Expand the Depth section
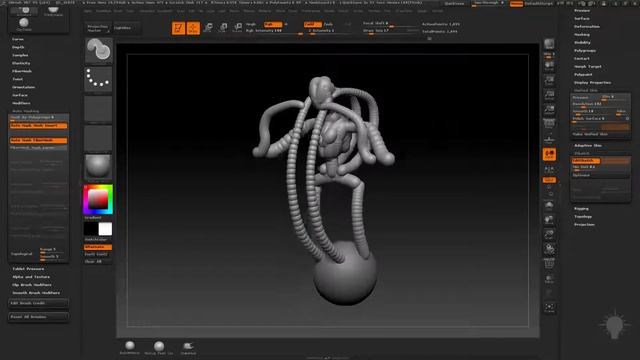This screenshot has width=640, height=360. (x=18, y=47)
